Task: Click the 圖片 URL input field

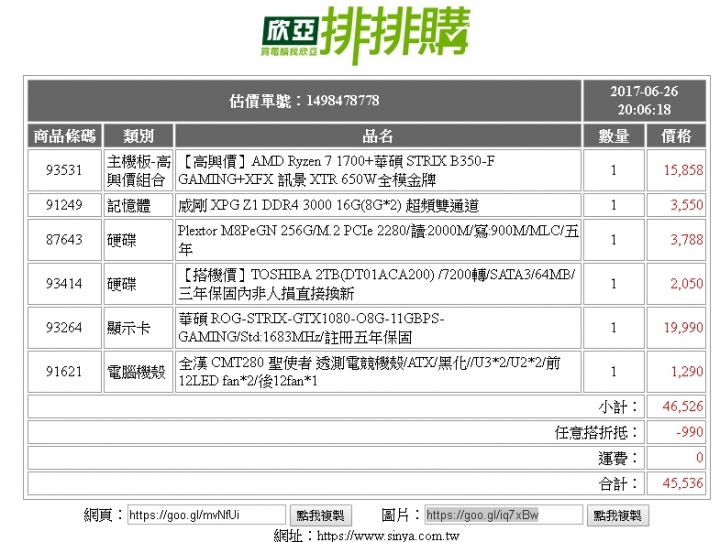Action: (503, 515)
